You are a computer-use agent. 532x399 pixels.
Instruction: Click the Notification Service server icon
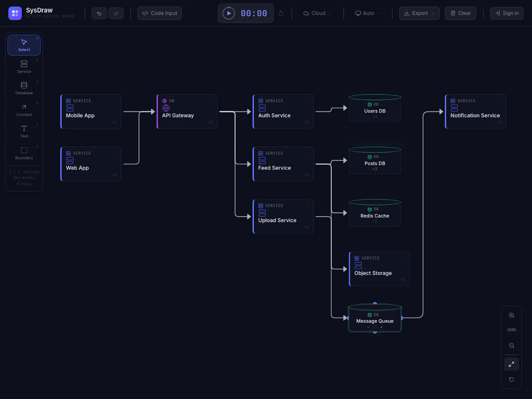coord(454,108)
